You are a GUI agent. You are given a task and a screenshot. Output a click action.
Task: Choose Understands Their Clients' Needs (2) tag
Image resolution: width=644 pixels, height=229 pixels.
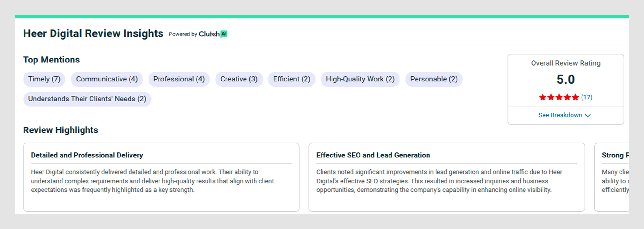point(87,99)
